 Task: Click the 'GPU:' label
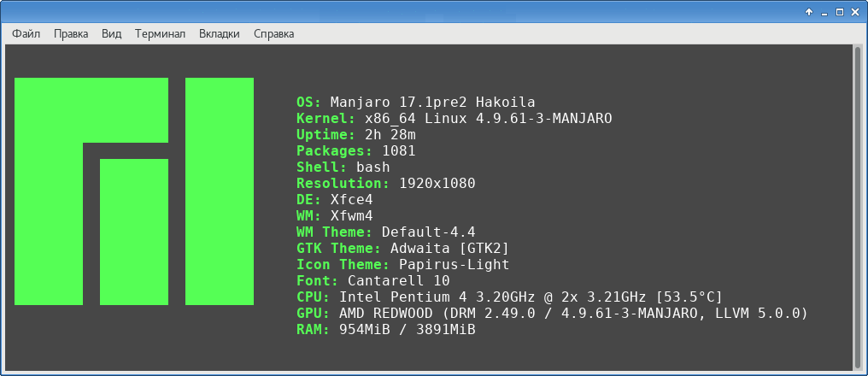(x=313, y=313)
